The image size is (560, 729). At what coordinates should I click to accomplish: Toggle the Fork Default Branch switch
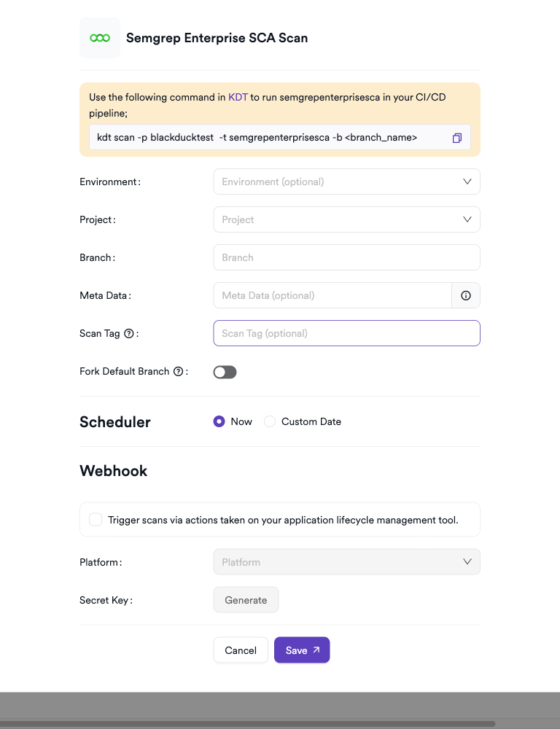(225, 372)
